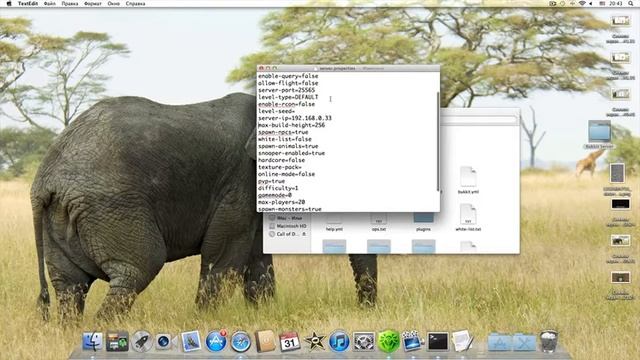This screenshot has width=640, height=360.
Task: Click the server-ip=192.168.0.33 line
Action: [x=295, y=118]
